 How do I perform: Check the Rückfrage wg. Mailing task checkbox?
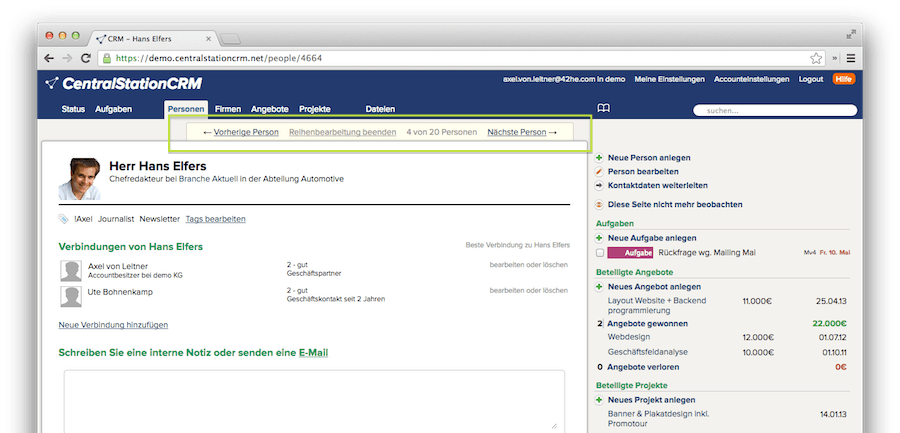599,253
